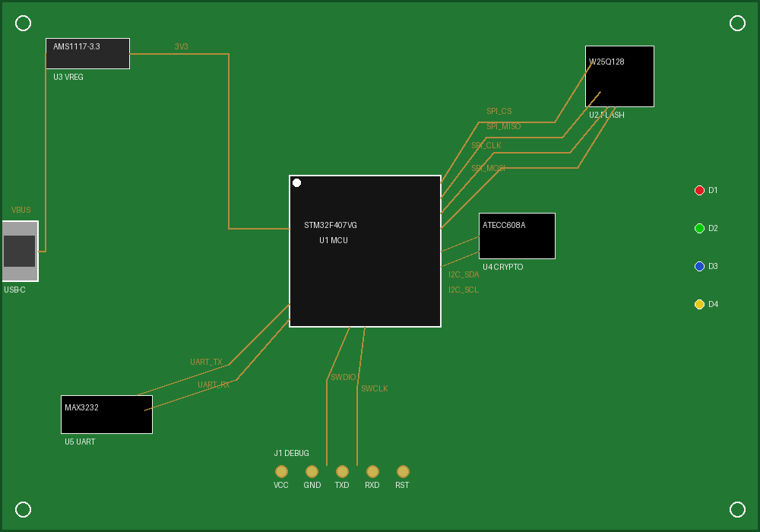Select the SPI_CLK net label
This screenshot has height=532, width=760.
coord(486,145)
